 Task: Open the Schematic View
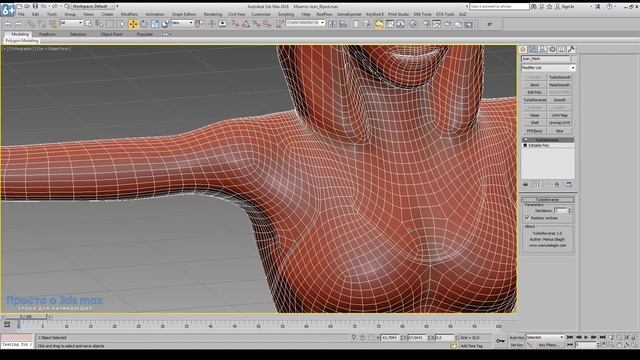[400, 24]
